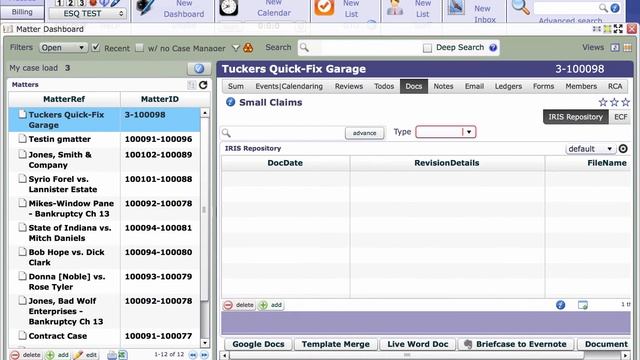This screenshot has height=360, width=640.
Task: Click document search field beside advance
Action: (282, 133)
